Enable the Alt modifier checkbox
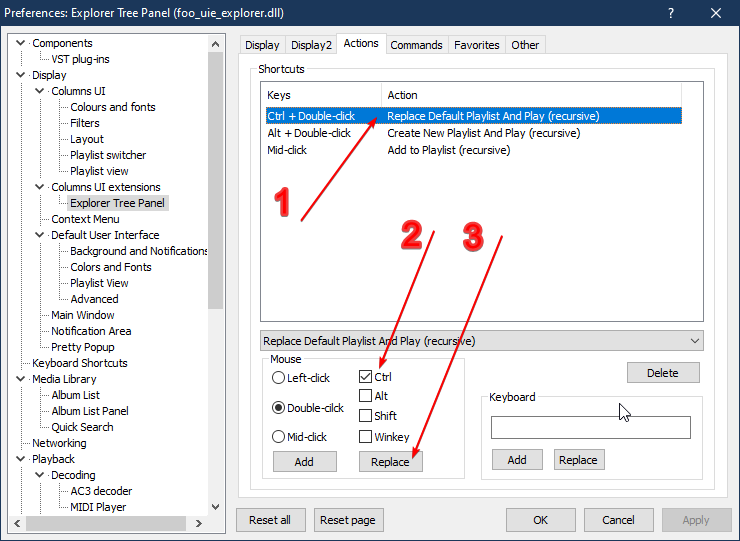The width and height of the screenshot is (740, 541). pyautogui.click(x=365, y=396)
